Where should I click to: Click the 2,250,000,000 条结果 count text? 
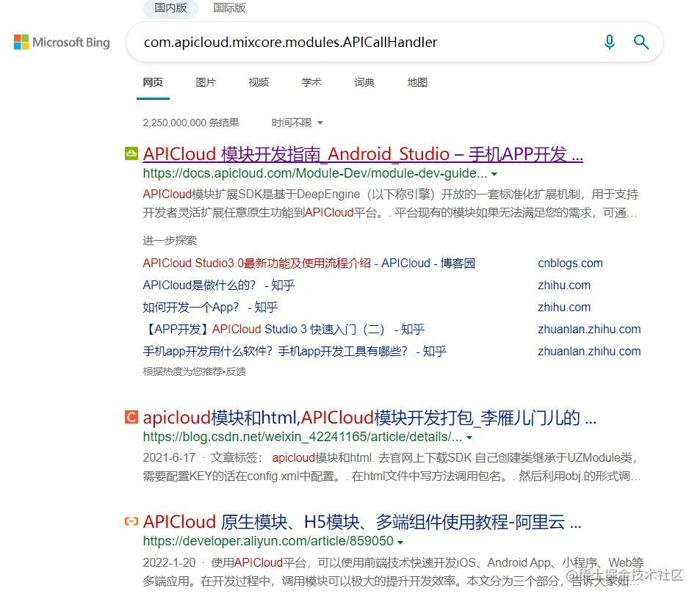191,123
